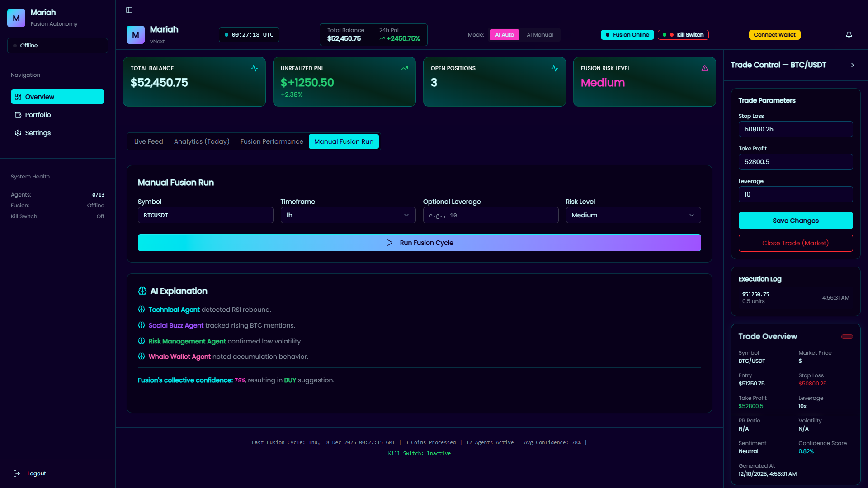868x488 pixels.
Task: Click the Run Fusion Cycle gradient bar
Action: (x=419, y=243)
